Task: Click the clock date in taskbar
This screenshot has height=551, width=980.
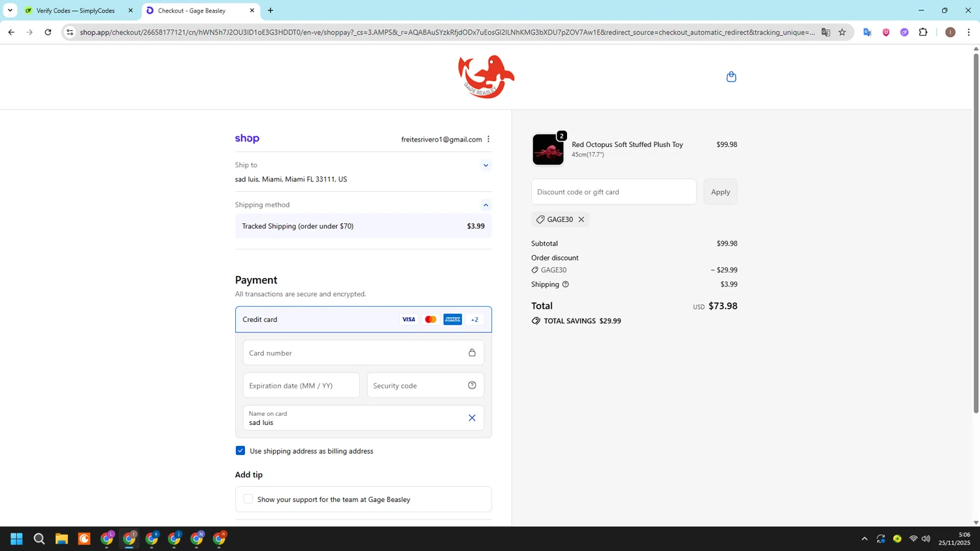Action: pos(955,539)
